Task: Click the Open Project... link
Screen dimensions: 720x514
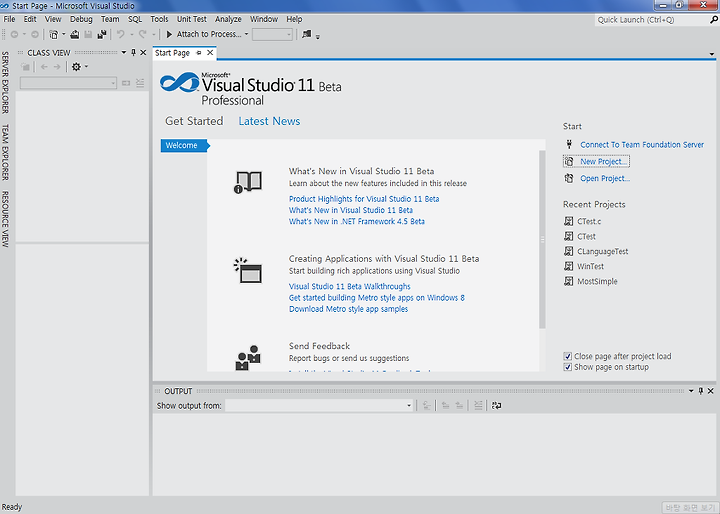Action: (x=605, y=179)
